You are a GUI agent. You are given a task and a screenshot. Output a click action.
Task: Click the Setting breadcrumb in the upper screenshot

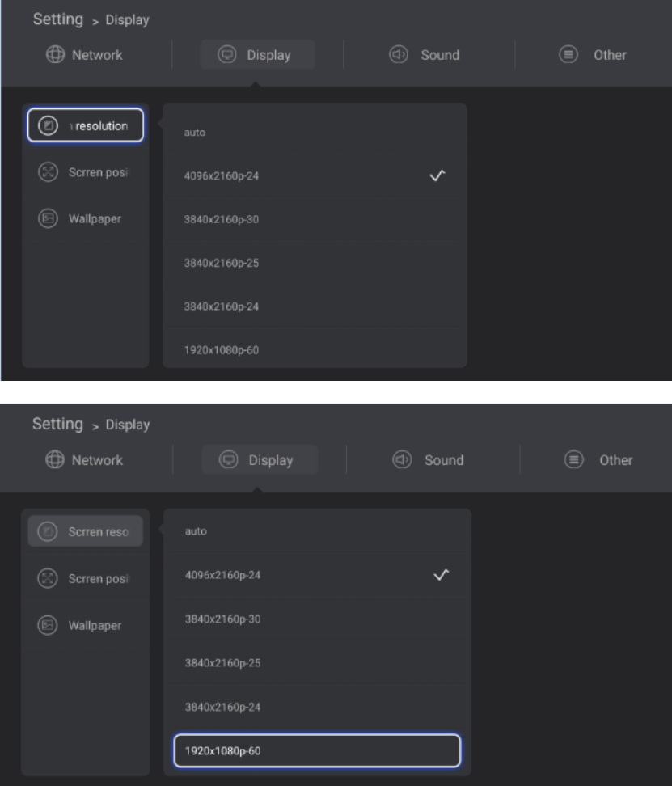[x=57, y=19]
